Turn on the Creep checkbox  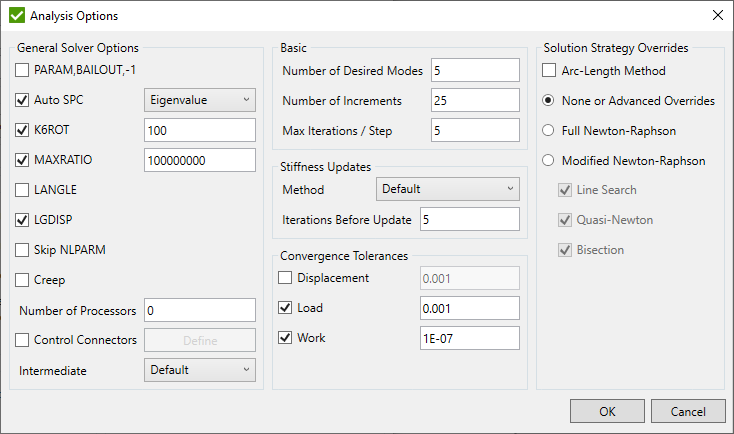click(x=24, y=280)
